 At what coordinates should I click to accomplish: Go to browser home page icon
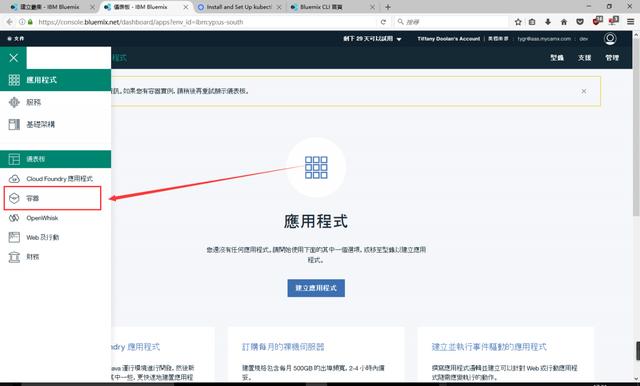click(x=564, y=22)
